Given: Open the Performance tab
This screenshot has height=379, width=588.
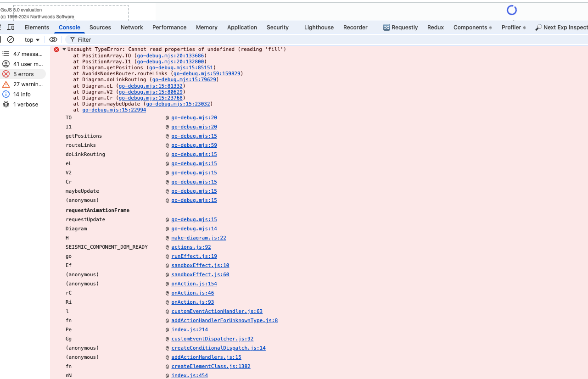Looking at the screenshot, I should [x=169, y=28].
